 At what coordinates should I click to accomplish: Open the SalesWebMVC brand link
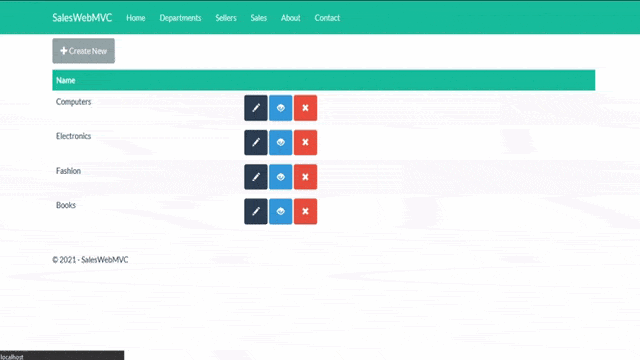coord(82,18)
